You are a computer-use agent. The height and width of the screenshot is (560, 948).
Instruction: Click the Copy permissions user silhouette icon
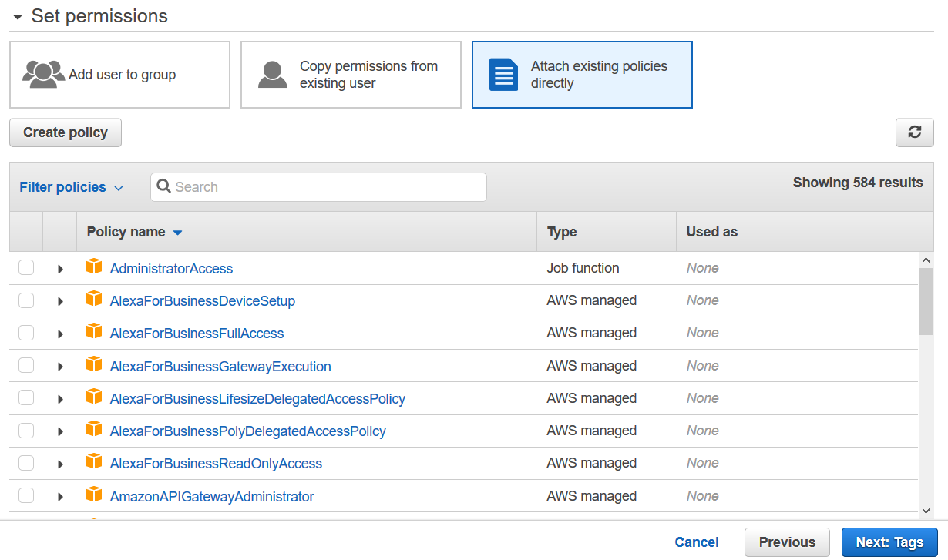click(272, 75)
